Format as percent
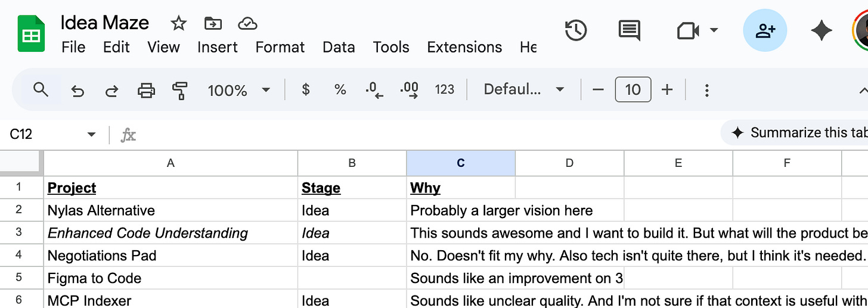This screenshot has width=868, height=308. tap(340, 90)
